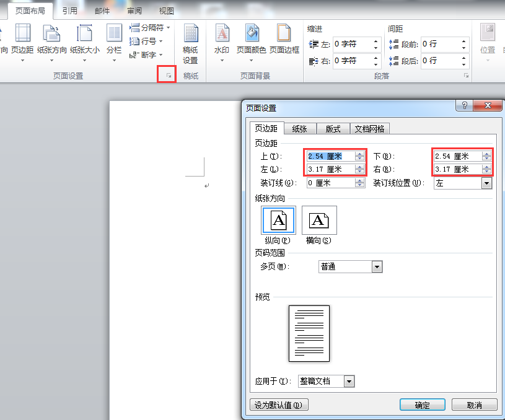This screenshot has width=505, height=420.
Task: Click the dialog help question-mark button
Action: [x=465, y=105]
